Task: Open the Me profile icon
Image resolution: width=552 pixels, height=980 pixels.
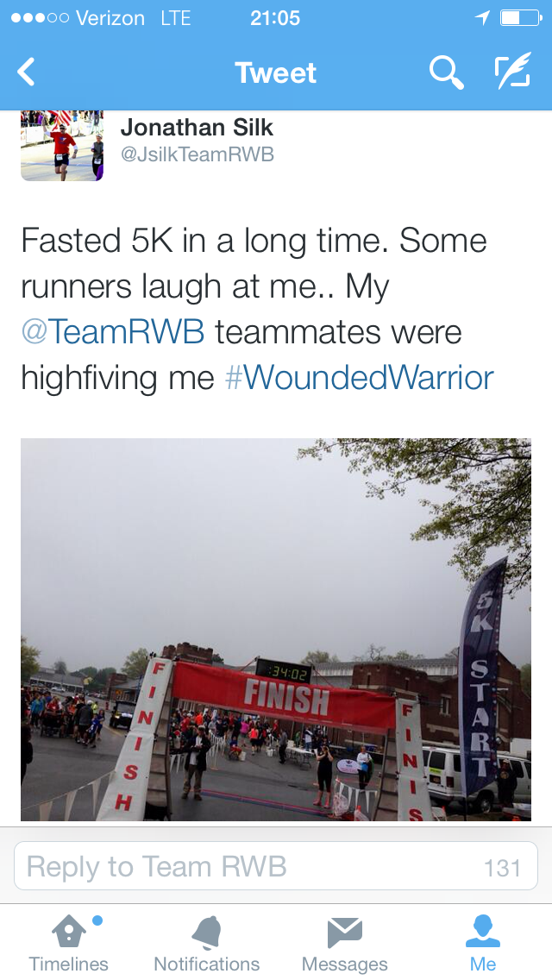Action: pos(483,931)
